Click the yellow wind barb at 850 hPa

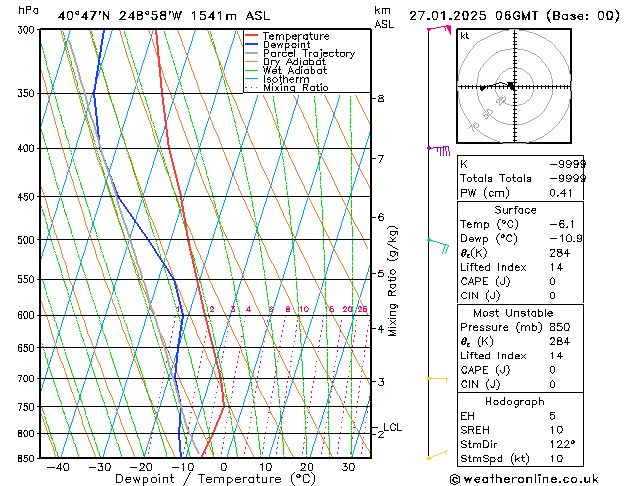point(437,456)
